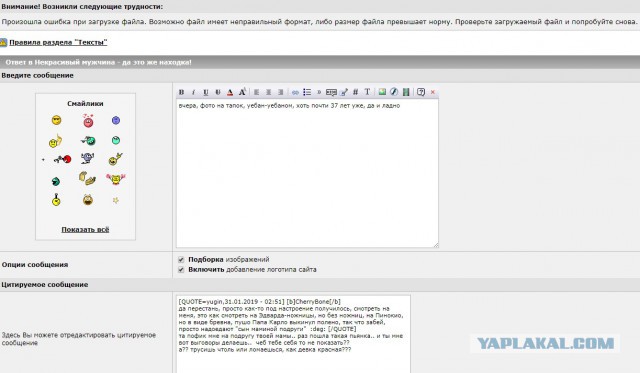Click the T text tool icon
Viewport: 640px width, 373px height.
point(367,92)
